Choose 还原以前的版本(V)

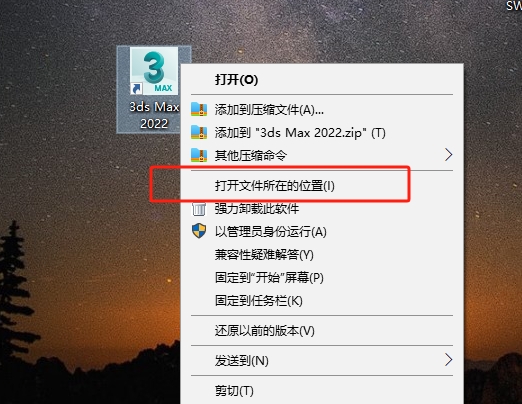(x=265, y=331)
